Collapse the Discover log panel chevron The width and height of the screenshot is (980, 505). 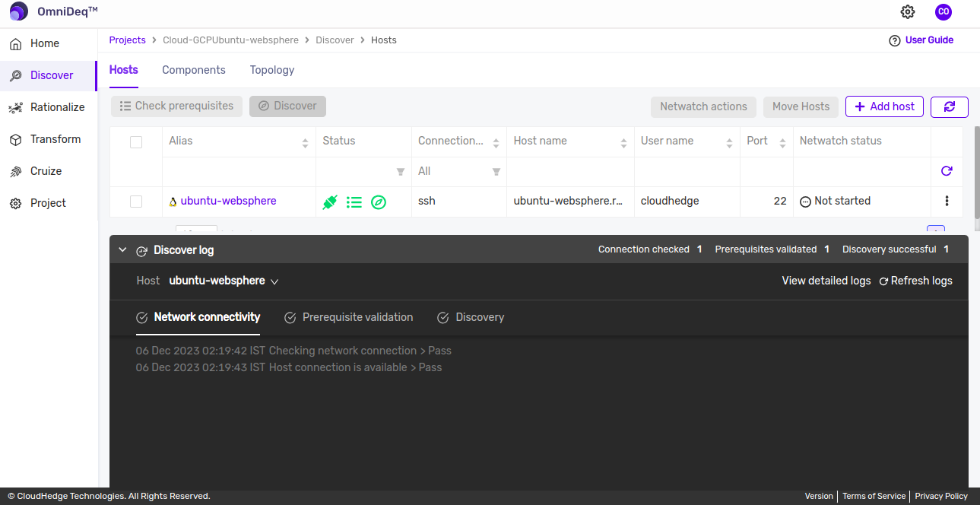coord(122,250)
